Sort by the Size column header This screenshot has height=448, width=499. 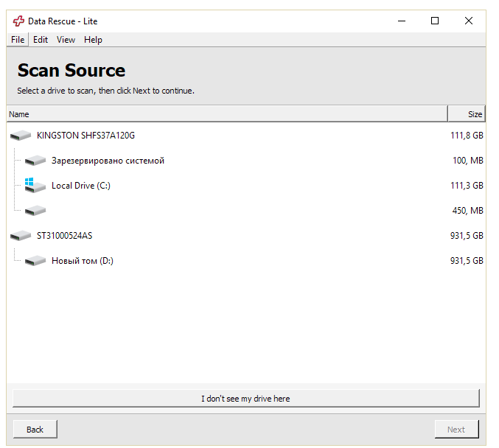click(467, 114)
